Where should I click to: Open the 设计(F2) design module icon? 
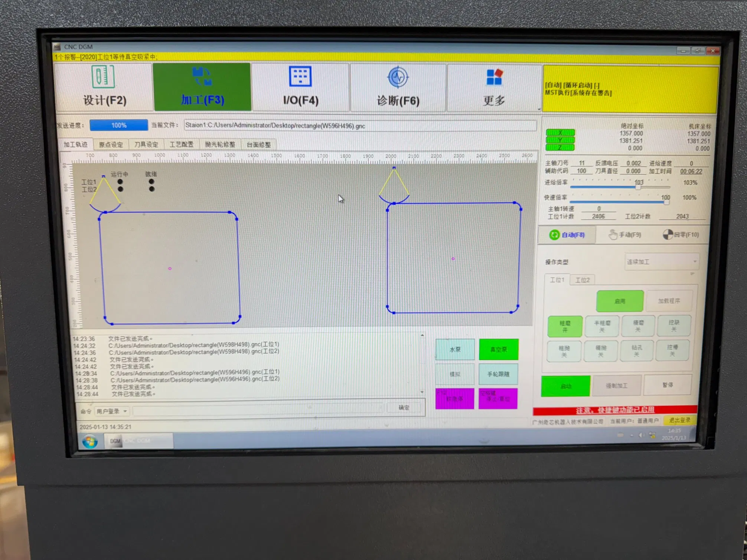tap(103, 77)
